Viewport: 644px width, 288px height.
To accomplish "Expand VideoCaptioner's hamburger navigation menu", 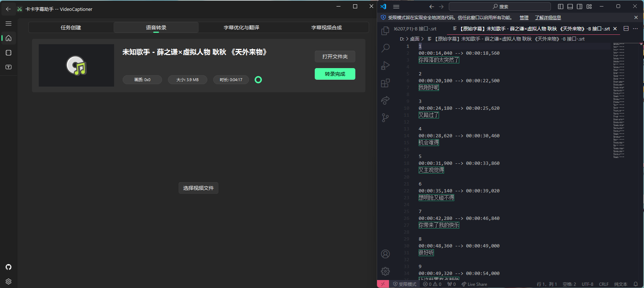I will click(9, 24).
